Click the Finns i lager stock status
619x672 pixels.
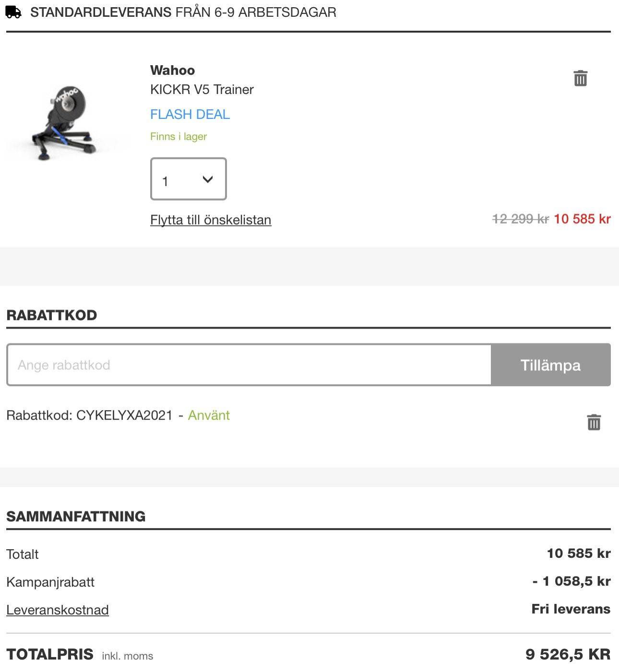(x=179, y=137)
